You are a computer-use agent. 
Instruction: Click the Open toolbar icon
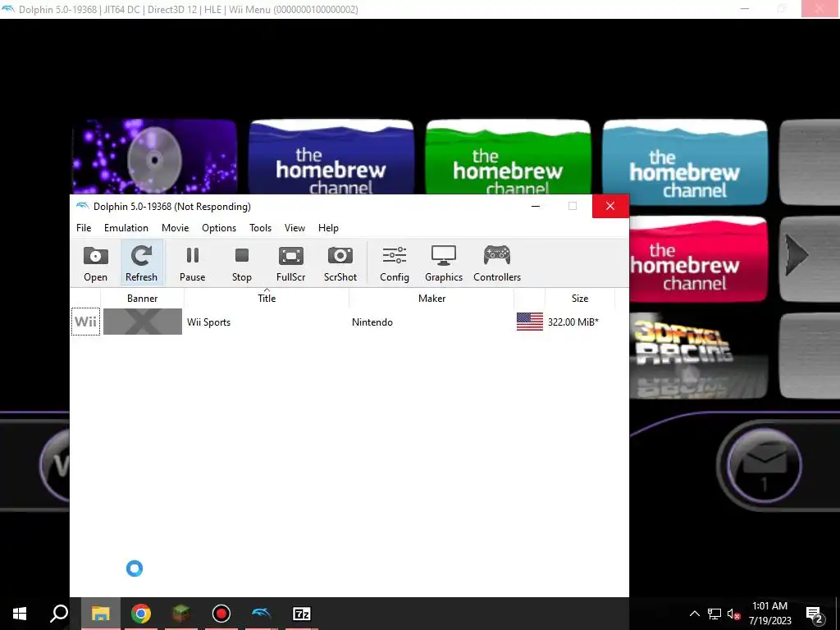coord(95,263)
